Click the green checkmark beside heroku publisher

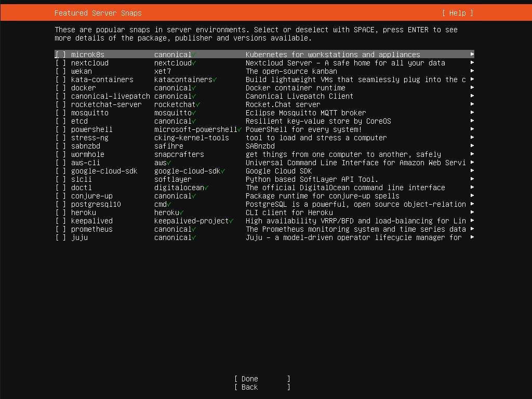pos(181,212)
